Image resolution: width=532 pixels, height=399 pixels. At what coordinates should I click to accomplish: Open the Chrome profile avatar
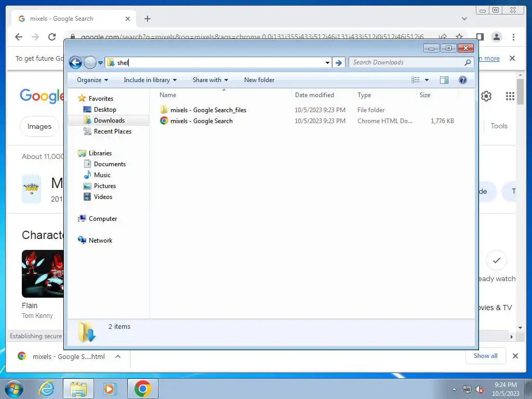[x=496, y=37]
